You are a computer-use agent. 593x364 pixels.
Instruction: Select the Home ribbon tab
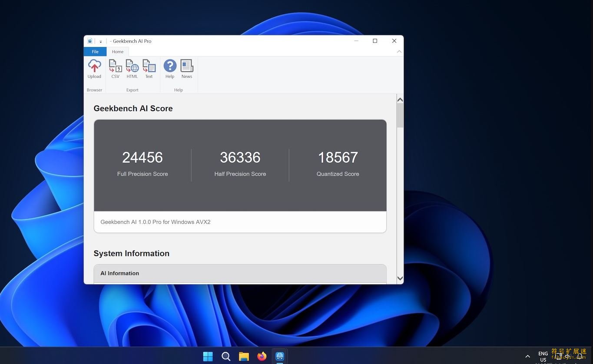point(118,52)
